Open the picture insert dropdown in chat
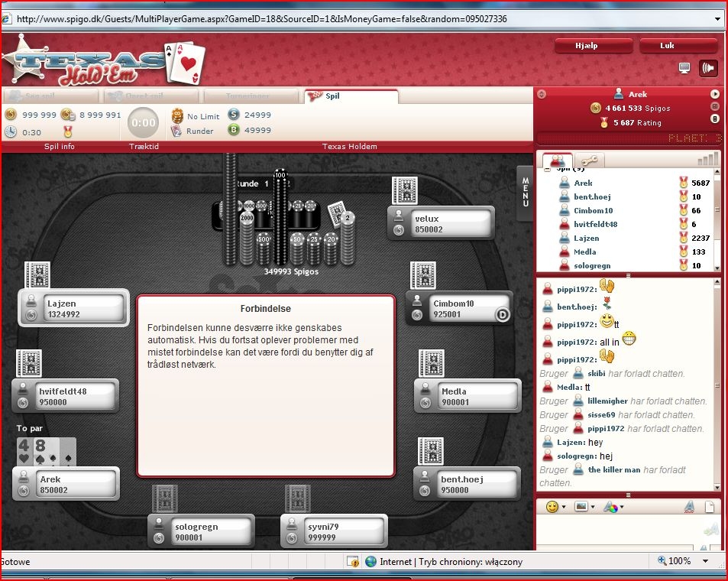This screenshot has width=728, height=581. [583, 507]
